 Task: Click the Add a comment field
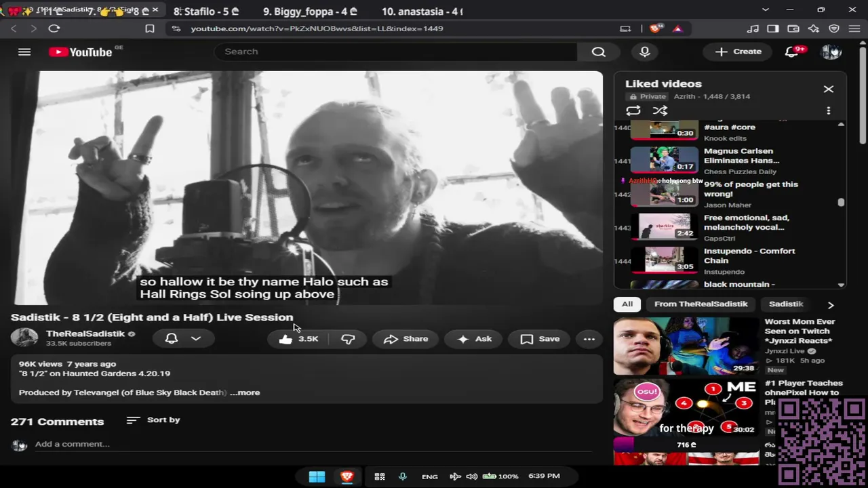(x=312, y=444)
